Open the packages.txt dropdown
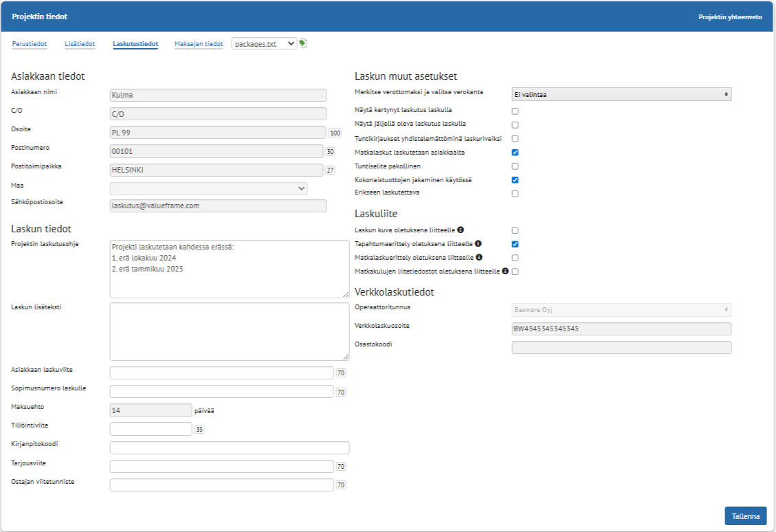The image size is (776, 532). (x=264, y=43)
